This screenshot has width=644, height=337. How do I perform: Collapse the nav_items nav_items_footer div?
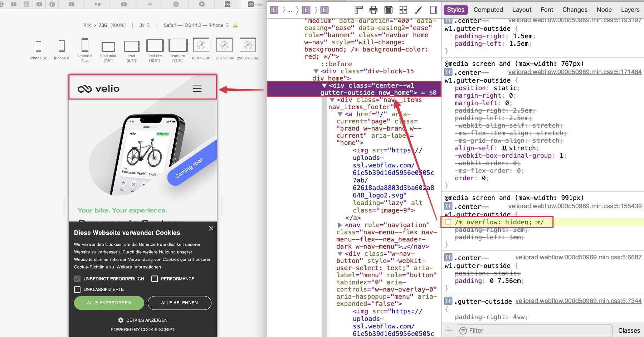pos(332,100)
